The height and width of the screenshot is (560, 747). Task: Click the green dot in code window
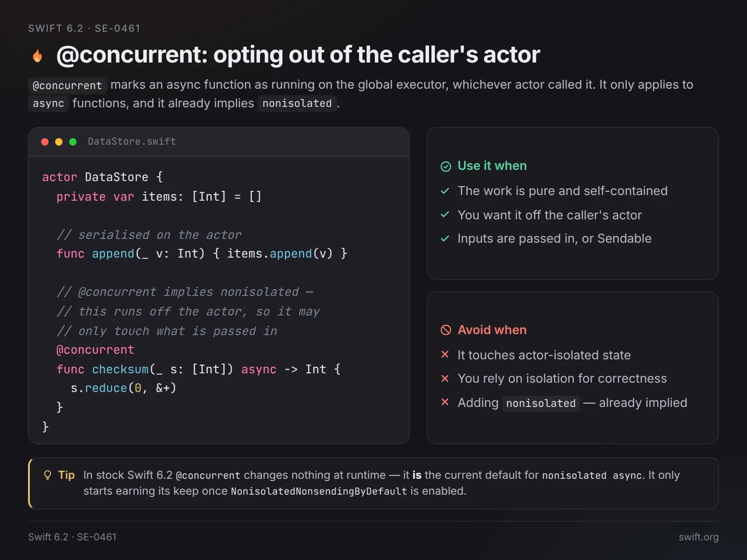click(x=73, y=142)
